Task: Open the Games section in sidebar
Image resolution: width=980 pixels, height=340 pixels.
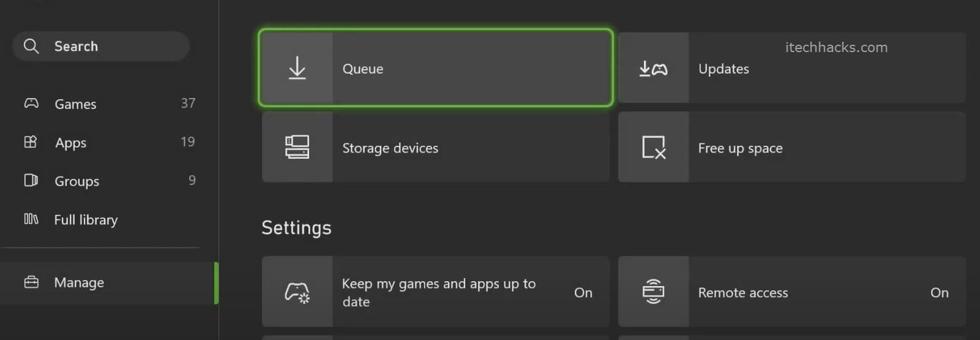Action: click(75, 104)
